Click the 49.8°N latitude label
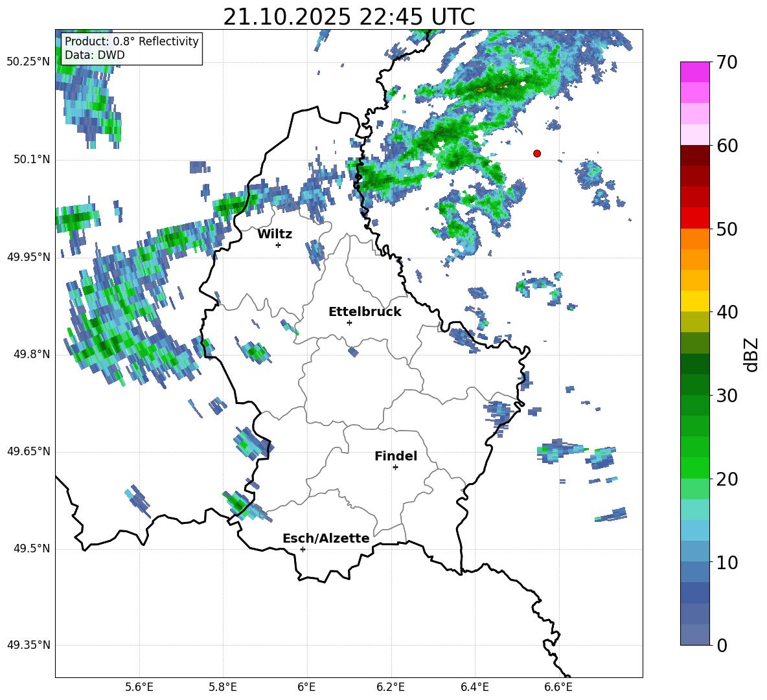This screenshot has width=767, height=700. 32,354
